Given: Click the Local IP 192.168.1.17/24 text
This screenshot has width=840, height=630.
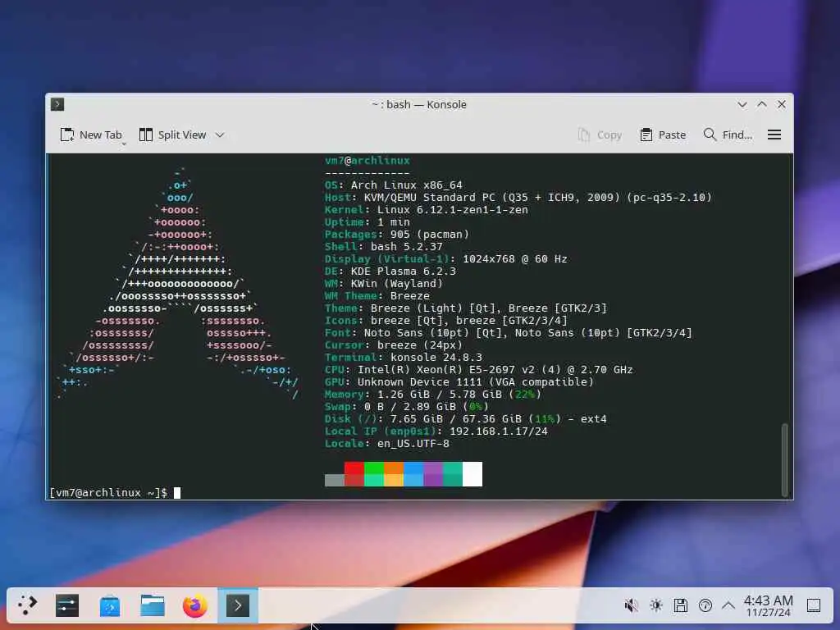Looking at the screenshot, I should pyautogui.click(x=436, y=431).
